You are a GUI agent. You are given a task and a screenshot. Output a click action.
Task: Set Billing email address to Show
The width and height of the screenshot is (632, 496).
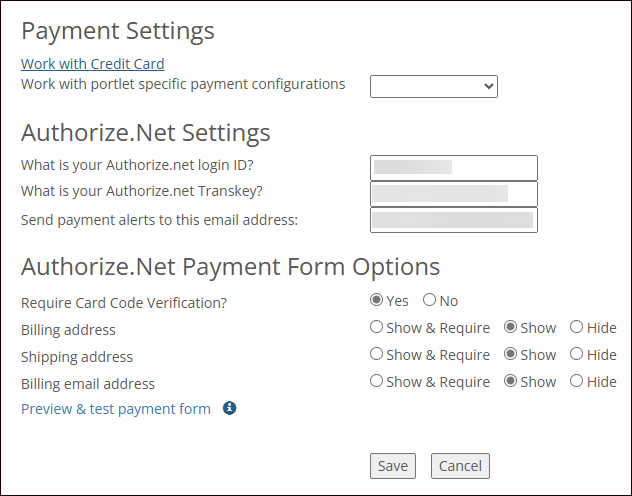(511, 381)
